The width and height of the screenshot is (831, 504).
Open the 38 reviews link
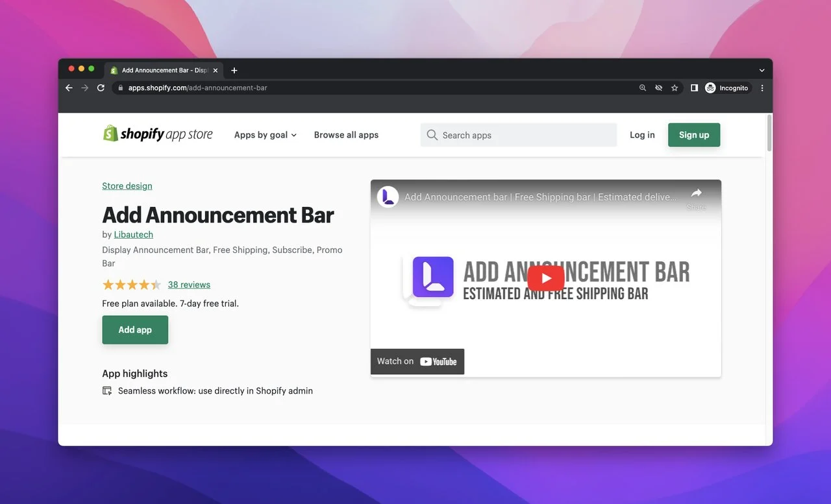point(189,285)
